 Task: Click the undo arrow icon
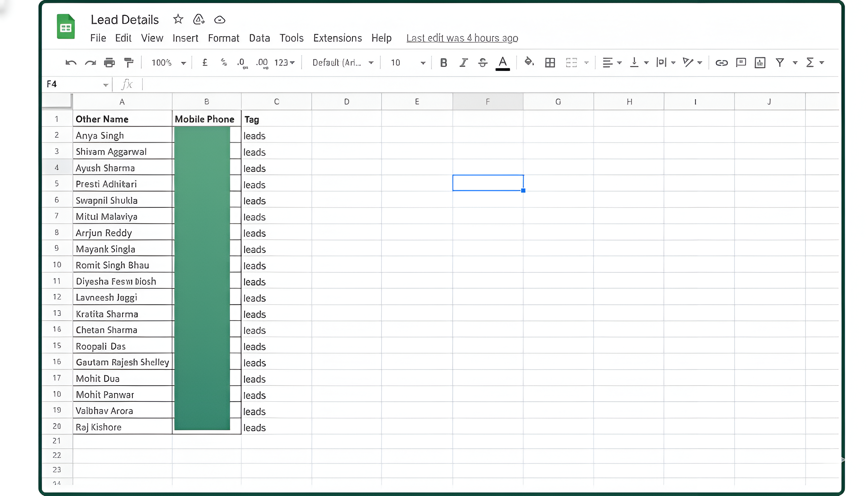tap(70, 63)
